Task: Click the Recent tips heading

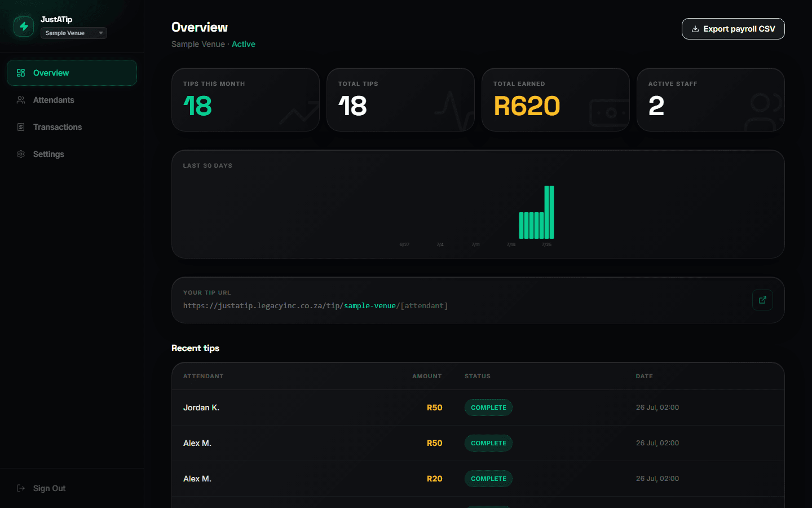Action: [195, 348]
